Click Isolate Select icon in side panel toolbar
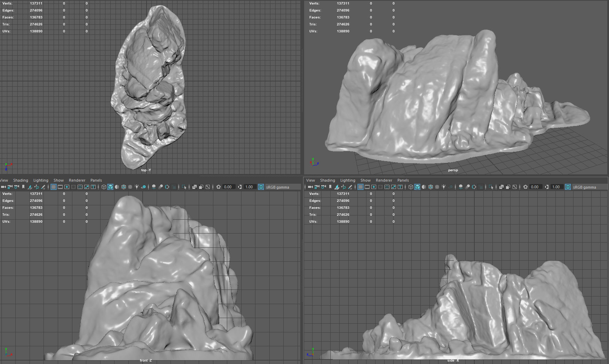Screen dimensions: 609x364 pyautogui.click(x=491, y=187)
